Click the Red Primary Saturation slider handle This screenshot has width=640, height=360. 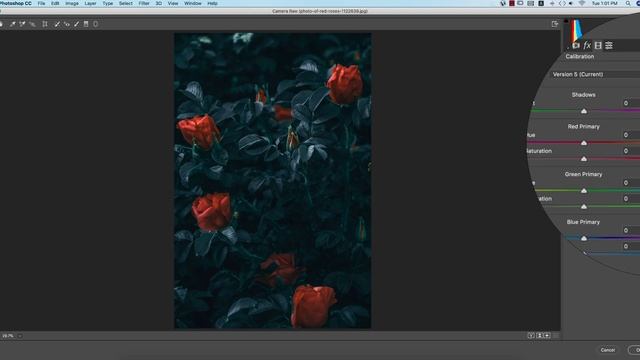584,159
